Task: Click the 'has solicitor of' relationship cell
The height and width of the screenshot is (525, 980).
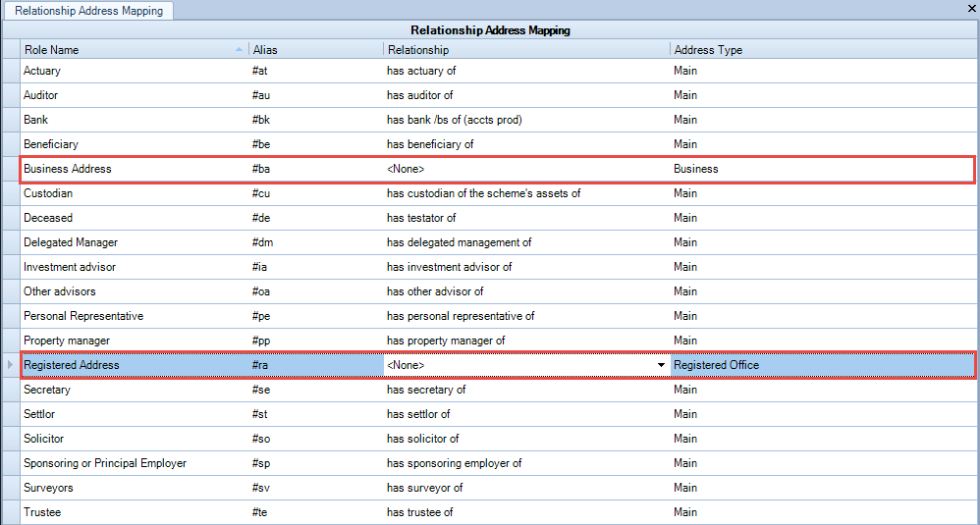Action: click(526, 439)
